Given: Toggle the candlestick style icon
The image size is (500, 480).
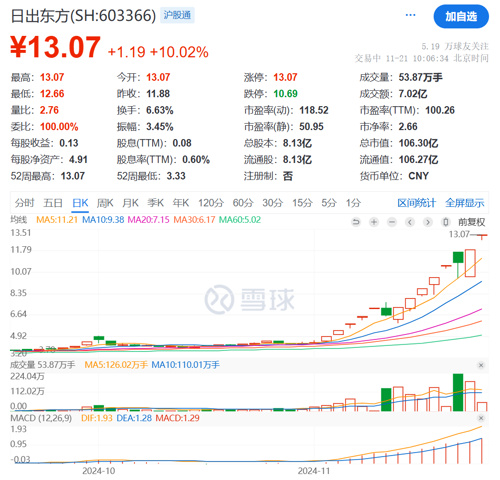Looking at the screenshot, I should (x=446, y=222).
